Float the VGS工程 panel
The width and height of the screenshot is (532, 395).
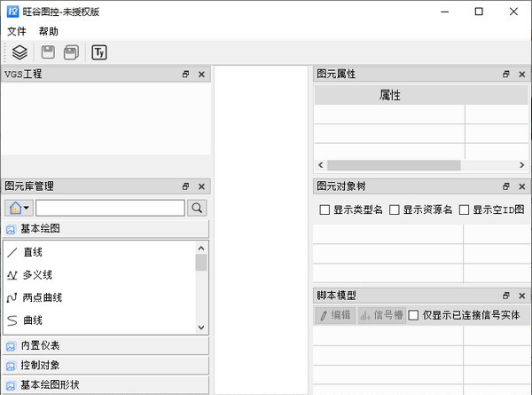point(185,74)
